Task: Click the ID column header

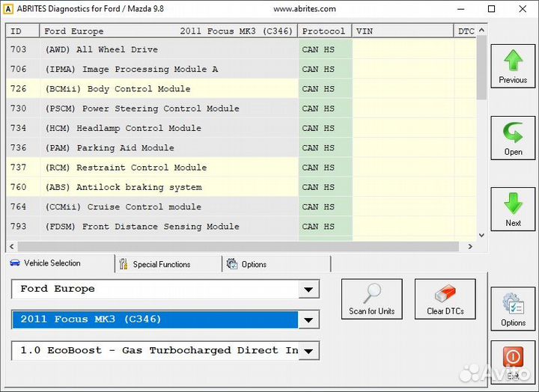Action: (x=22, y=31)
